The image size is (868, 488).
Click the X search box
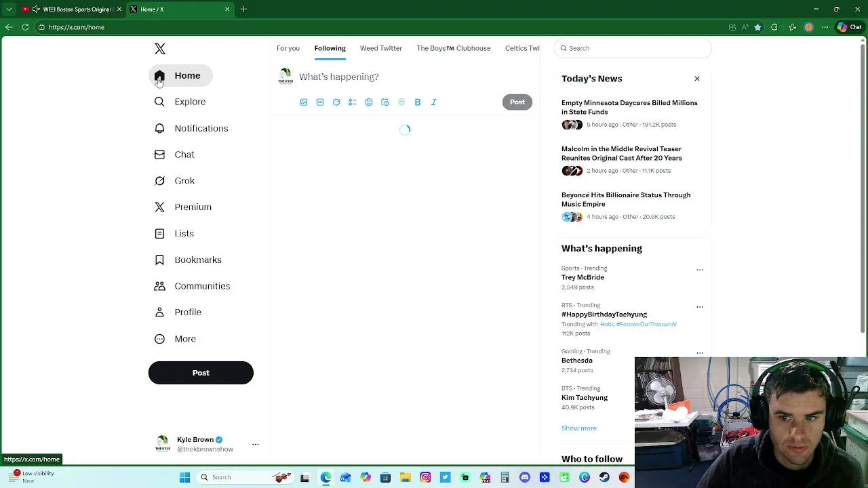pyautogui.click(x=633, y=48)
